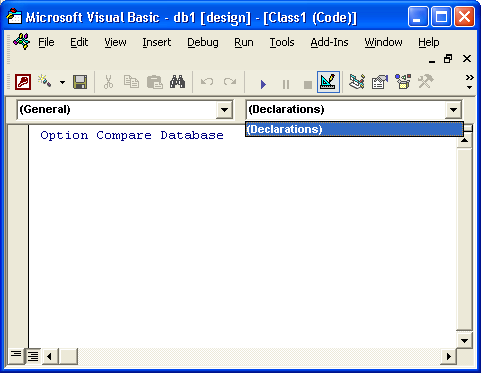Click the Insert Module toolbar icon

44,82
